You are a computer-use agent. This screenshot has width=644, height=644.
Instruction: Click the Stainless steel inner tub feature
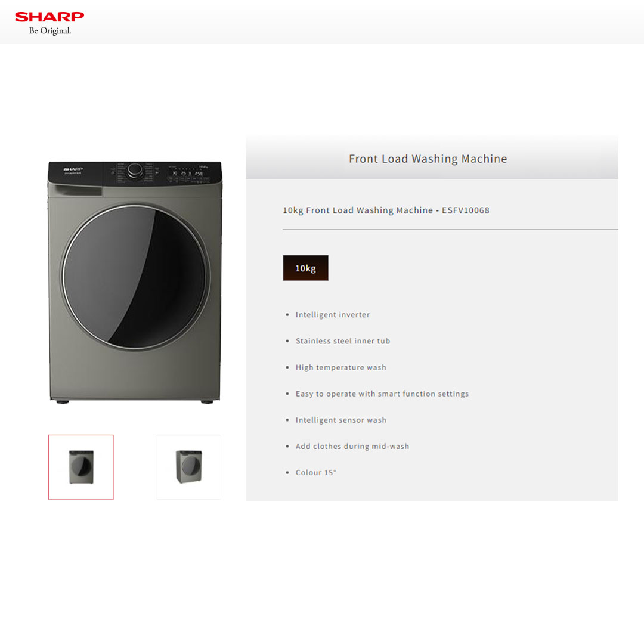click(343, 341)
